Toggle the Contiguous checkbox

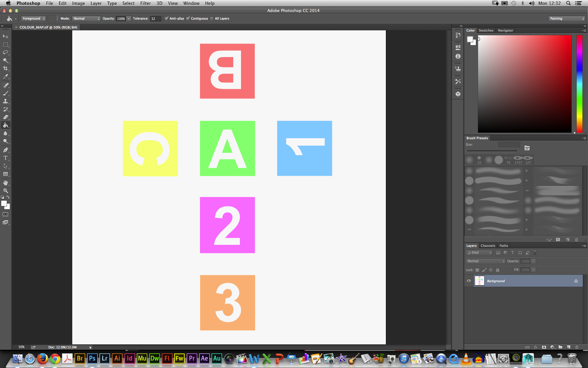[x=188, y=18]
